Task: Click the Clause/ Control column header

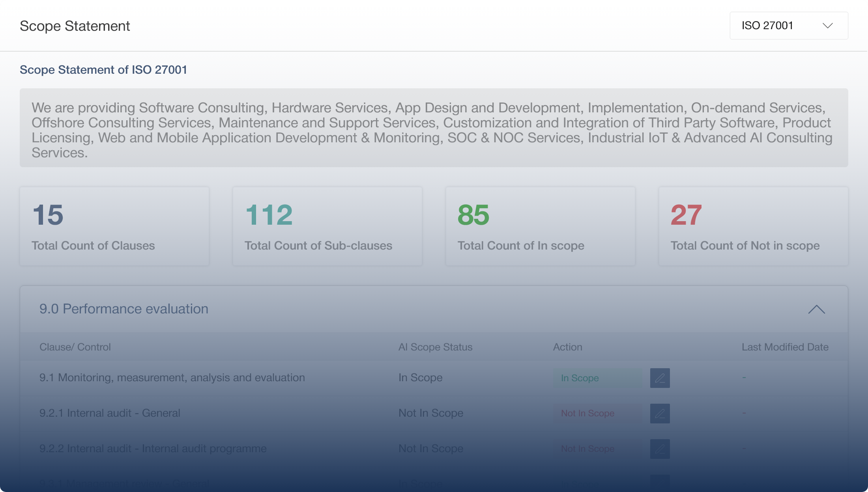Action: [75, 347]
